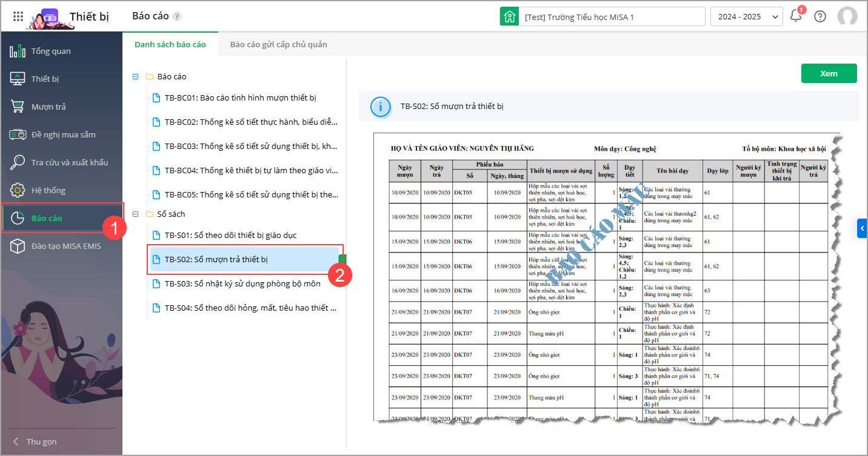Select the school name field Trường Tiểu học MISA 1
Screen dimensions: 868x456
(x=612, y=16)
